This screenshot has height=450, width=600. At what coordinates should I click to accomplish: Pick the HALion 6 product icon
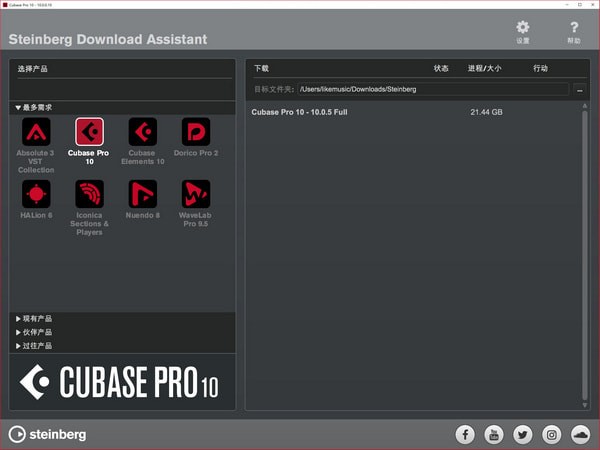click(x=36, y=194)
